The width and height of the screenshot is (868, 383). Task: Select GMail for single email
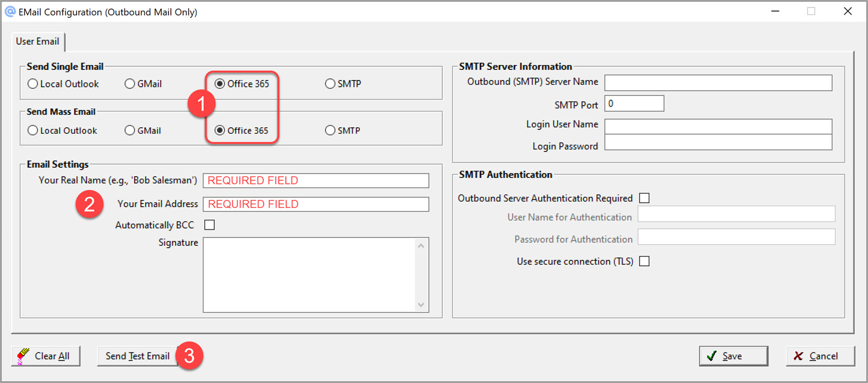pyautogui.click(x=130, y=84)
